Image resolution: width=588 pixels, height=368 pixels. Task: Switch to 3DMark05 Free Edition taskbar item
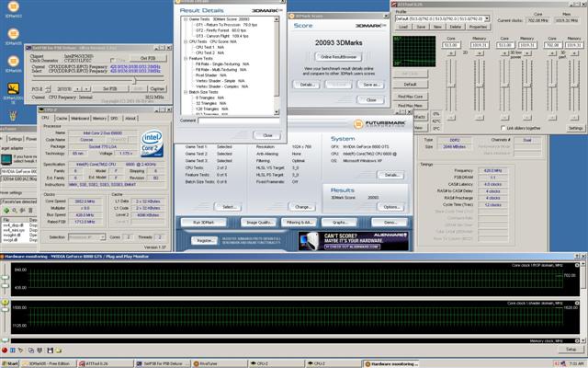pos(48,363)
